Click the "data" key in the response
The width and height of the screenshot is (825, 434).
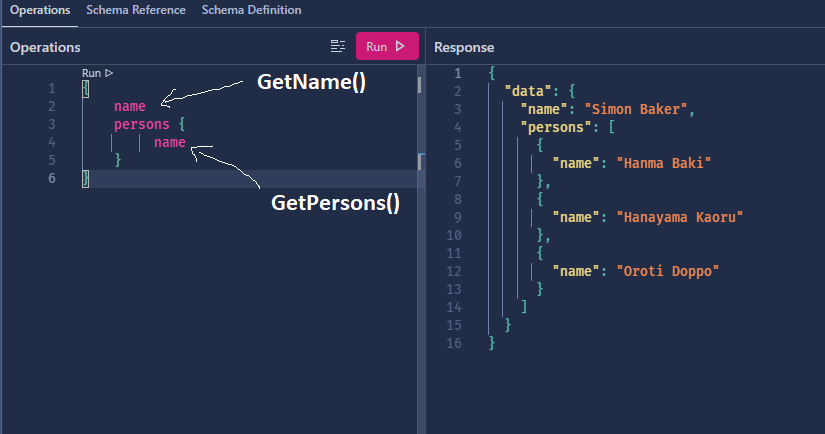click(x=525, y=91)
